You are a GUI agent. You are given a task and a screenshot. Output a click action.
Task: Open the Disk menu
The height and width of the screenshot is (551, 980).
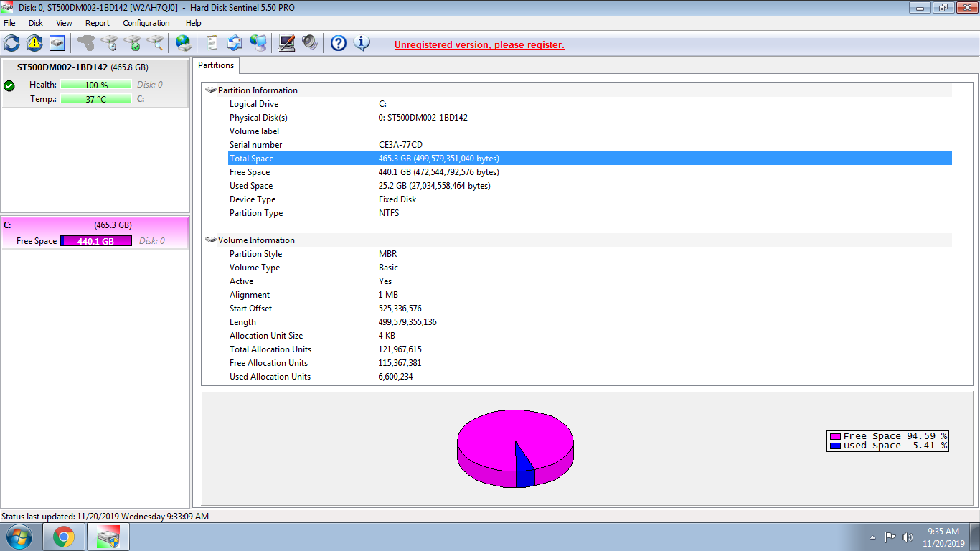tap(36, 23)
